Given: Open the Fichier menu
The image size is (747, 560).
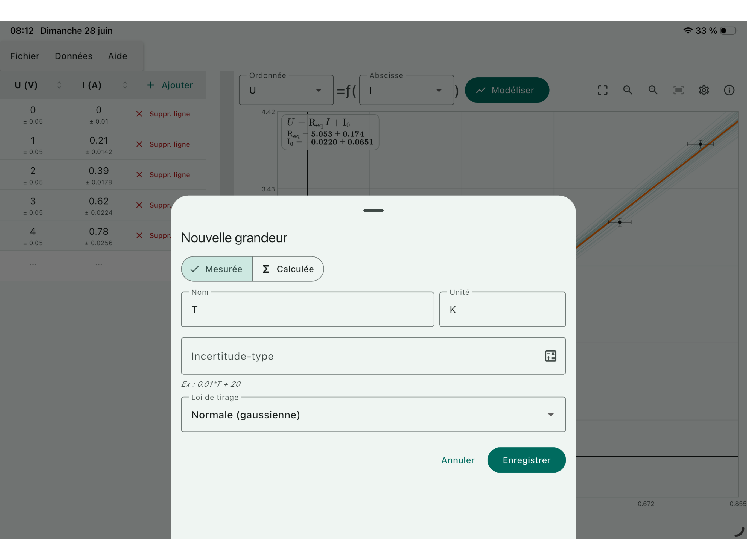Looking at the screenshot, I should (x=25, y=56).
